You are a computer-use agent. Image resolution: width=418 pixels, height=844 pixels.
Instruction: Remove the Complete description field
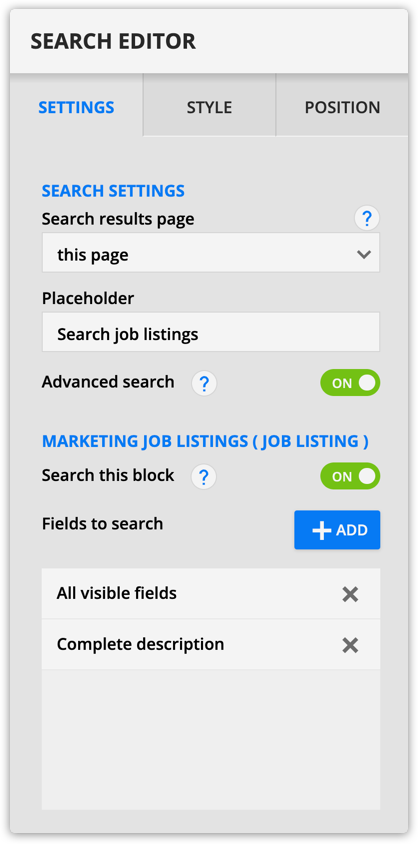(350, 645)
